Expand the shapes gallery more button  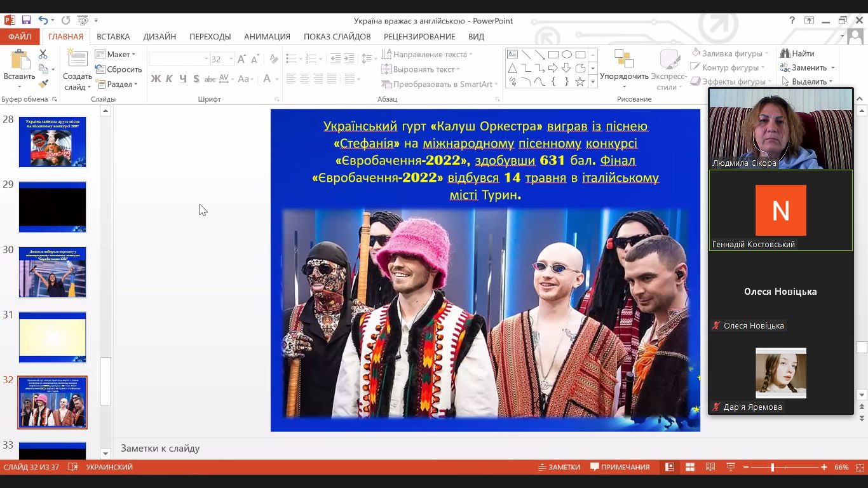(x=593, y=81)
